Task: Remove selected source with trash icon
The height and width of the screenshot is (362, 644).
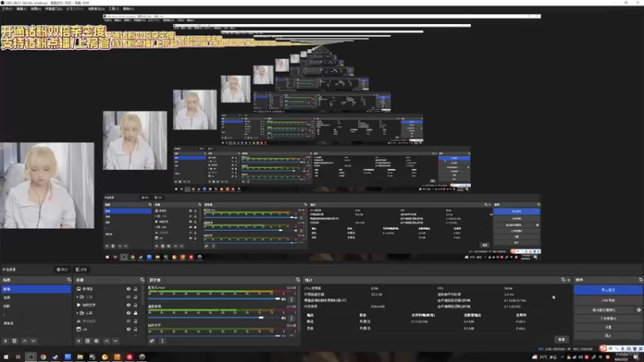Action: coord(88,341)
